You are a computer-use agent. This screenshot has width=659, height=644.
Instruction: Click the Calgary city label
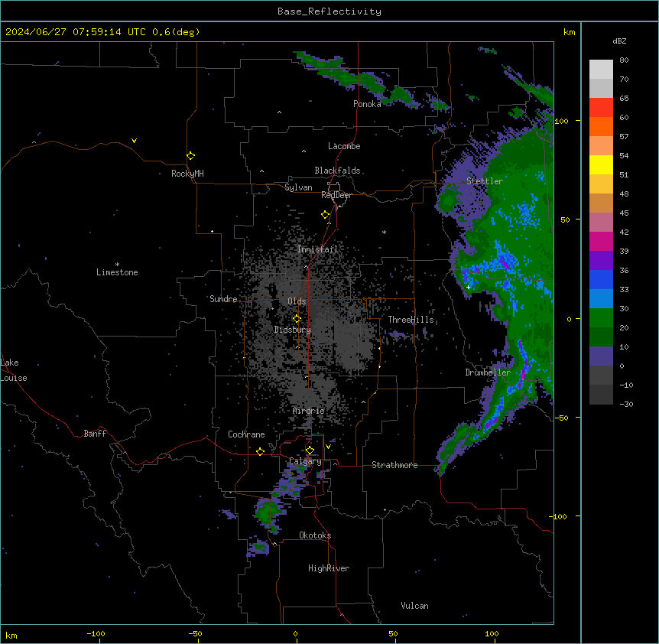click(x=306, y=461)
